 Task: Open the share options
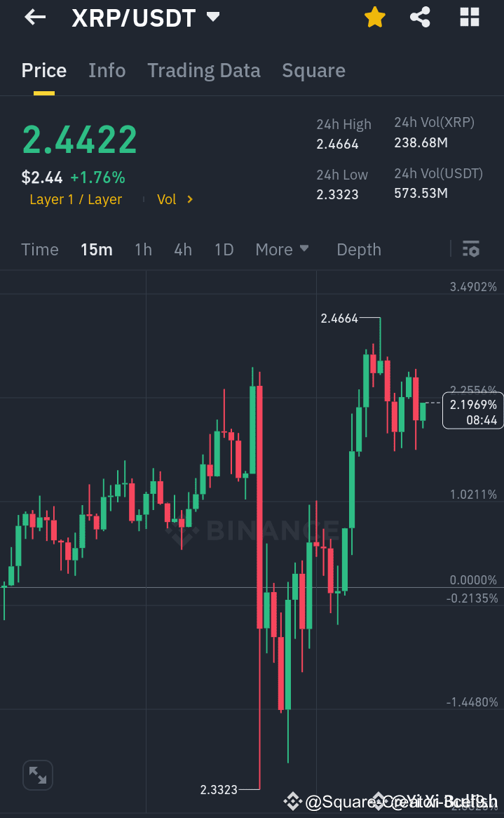point(420,18)
